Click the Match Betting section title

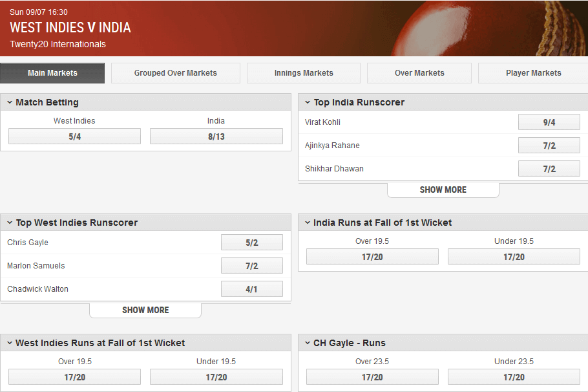(47, 102)
